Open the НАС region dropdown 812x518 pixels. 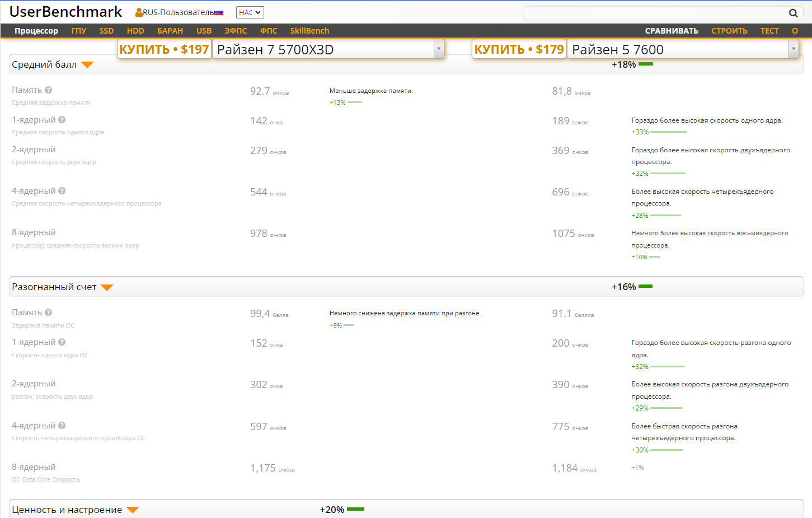(x=250, y=12)
